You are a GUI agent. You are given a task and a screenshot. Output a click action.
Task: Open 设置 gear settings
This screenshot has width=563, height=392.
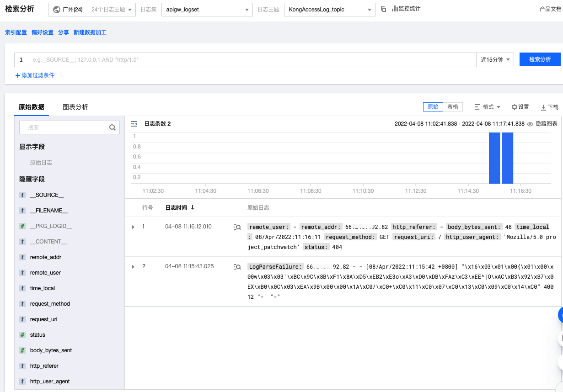pos(520,107)
